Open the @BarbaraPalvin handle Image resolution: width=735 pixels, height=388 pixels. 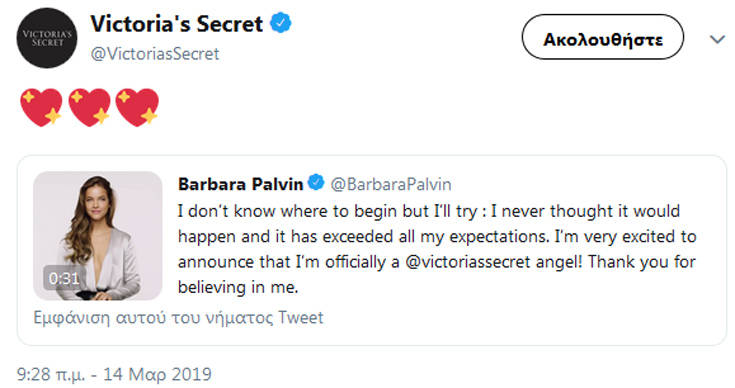pos(391,184)
